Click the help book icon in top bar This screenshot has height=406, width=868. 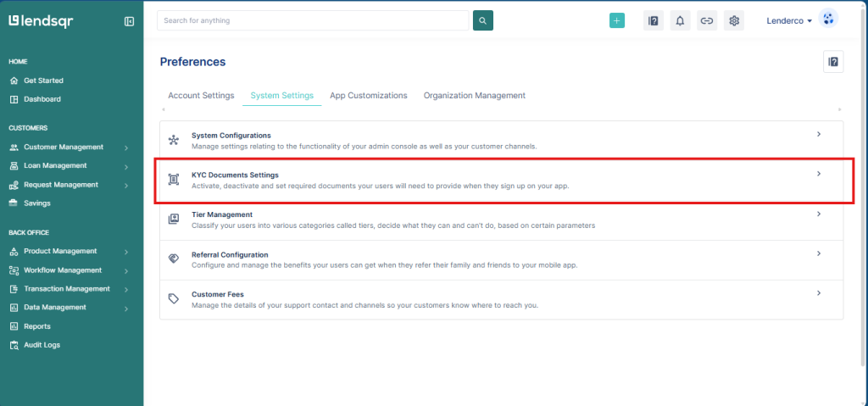coord(653,20)
